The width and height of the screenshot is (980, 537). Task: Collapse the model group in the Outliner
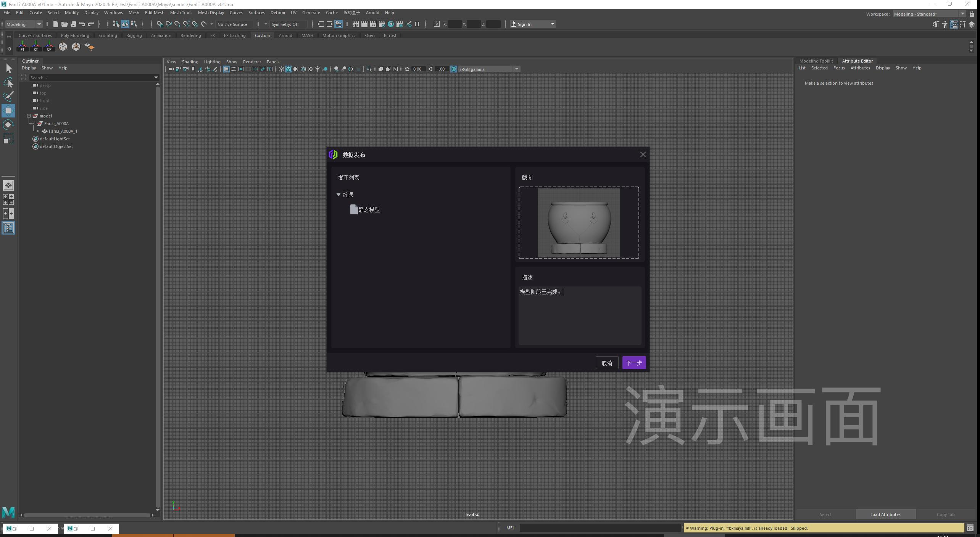tap(29, 116)
